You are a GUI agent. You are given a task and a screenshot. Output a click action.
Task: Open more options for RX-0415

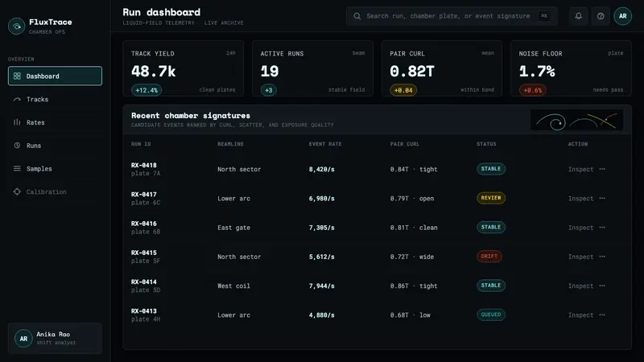tap(602, 256)
